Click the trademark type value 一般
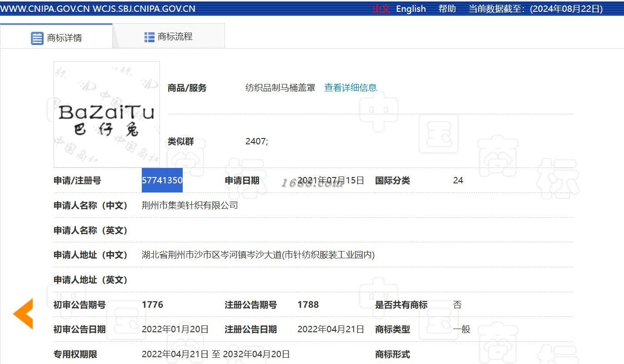Screen dimensions: 624x364 (462, 330)
